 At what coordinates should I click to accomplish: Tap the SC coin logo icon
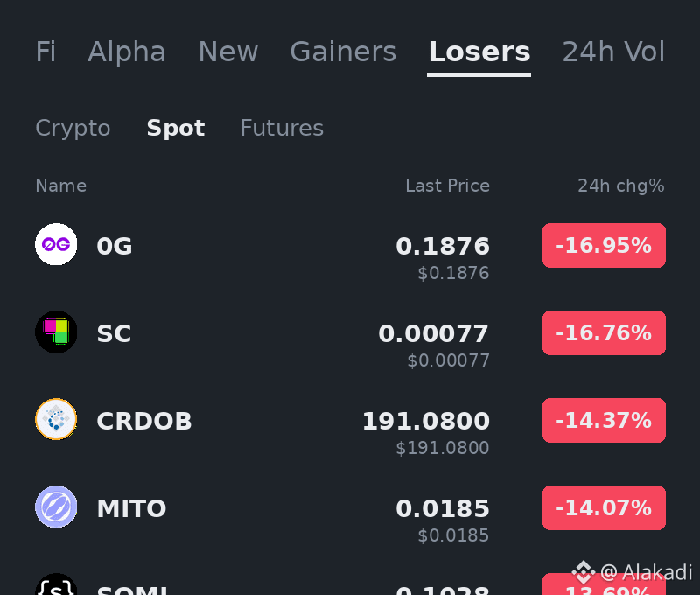[x=56, y=332]
